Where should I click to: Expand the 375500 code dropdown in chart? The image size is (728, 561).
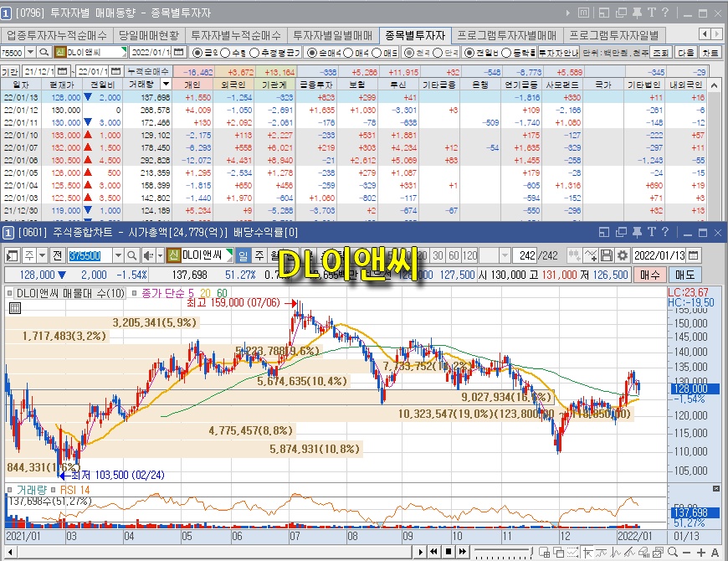(118, 255)
